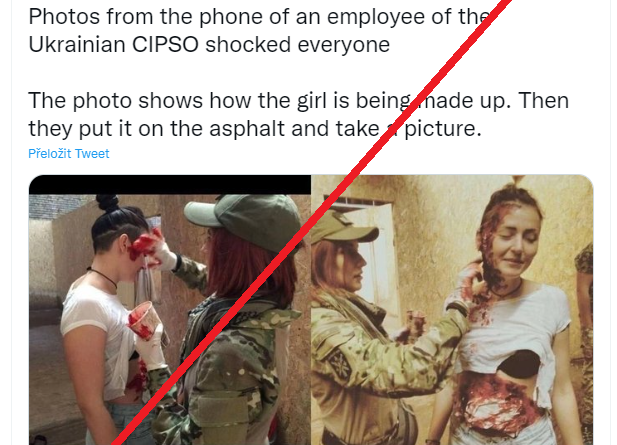
Task: Click the words 'shocked everyone' in the tweet
Action: click(x=298, y=44)
